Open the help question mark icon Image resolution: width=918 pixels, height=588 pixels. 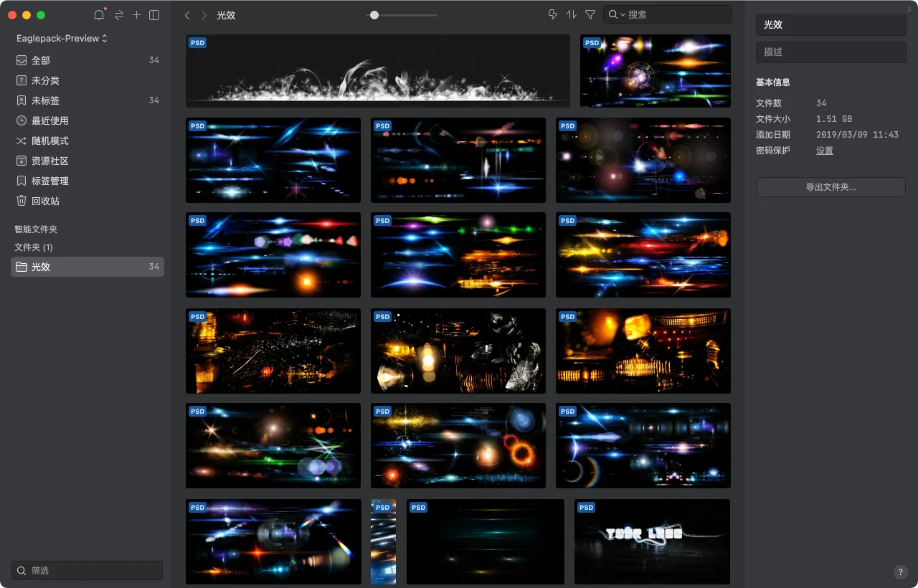point(901,572)
